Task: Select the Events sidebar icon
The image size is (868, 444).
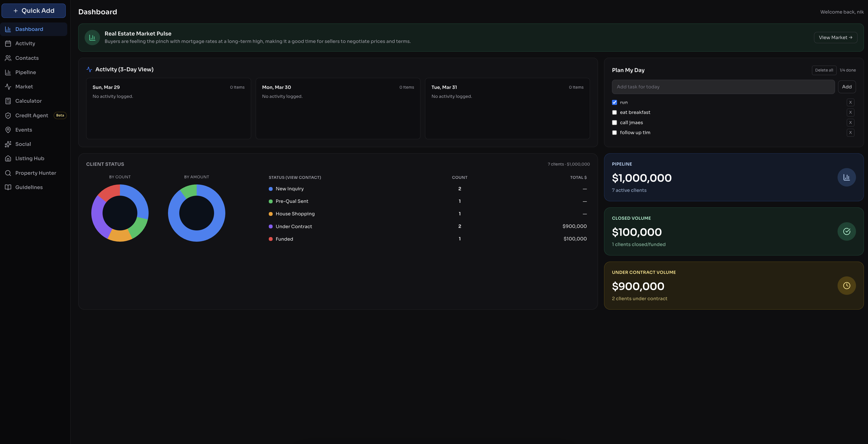Action: click(x=24, y=130)
